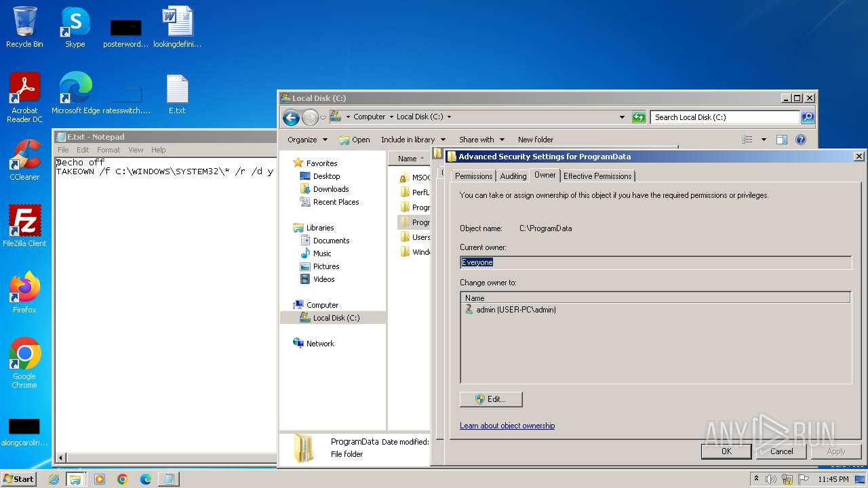Image resolution: width=868 pixels, height=488 pixels.
Task: Click OK in Advanced Security Settings
Action: click(x=726, y=451)
